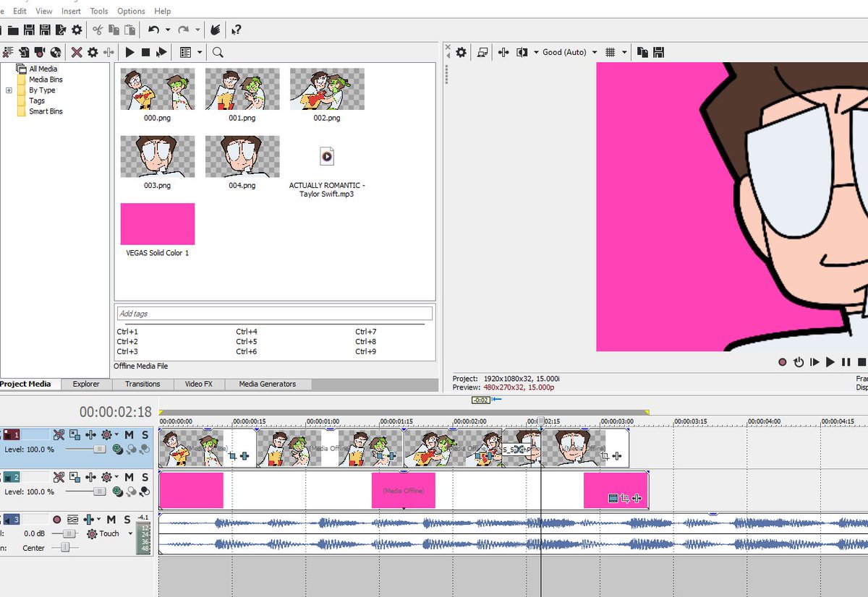This screenshot has width=868, height=597.
Task: Toggle Loop Playback under preview
Action: click(x=799, y=362)
